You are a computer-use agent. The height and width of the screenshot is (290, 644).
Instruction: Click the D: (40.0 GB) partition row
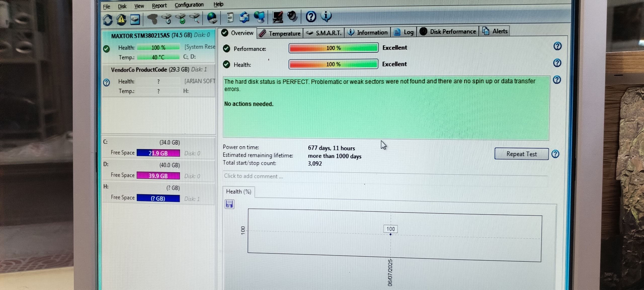click(x=158, y=171)
